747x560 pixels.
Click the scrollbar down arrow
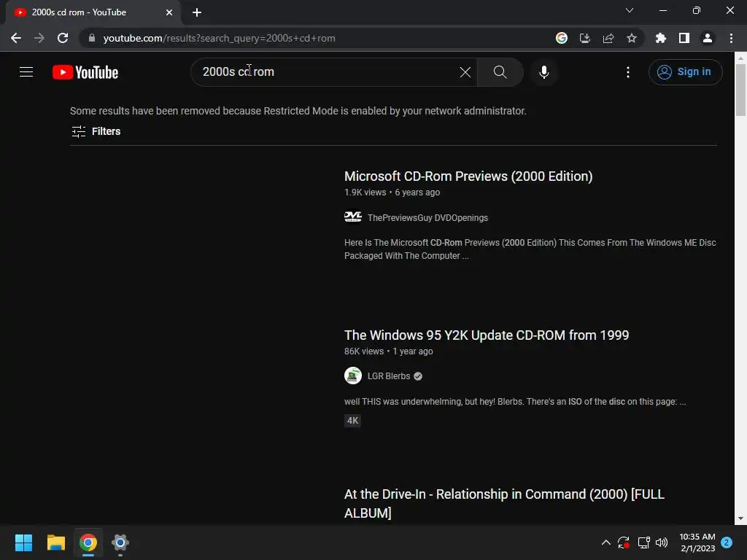(x=740, y=518)
